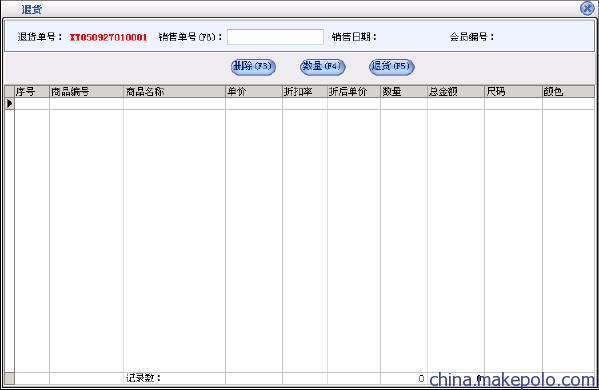The height and width of the screenshot is (390, 599).
Task: Click the 折扣率 column header
Action: click(305, 92)
